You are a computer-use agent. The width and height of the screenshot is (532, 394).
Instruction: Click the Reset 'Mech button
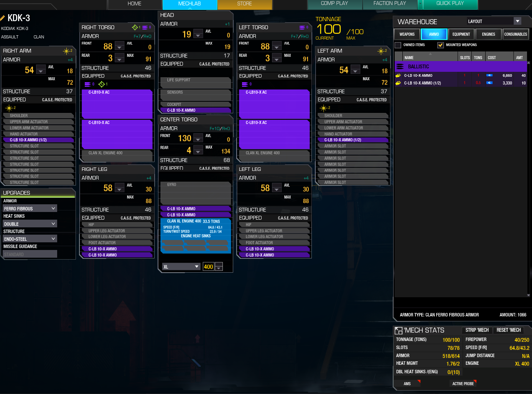[x=509, y=330]
